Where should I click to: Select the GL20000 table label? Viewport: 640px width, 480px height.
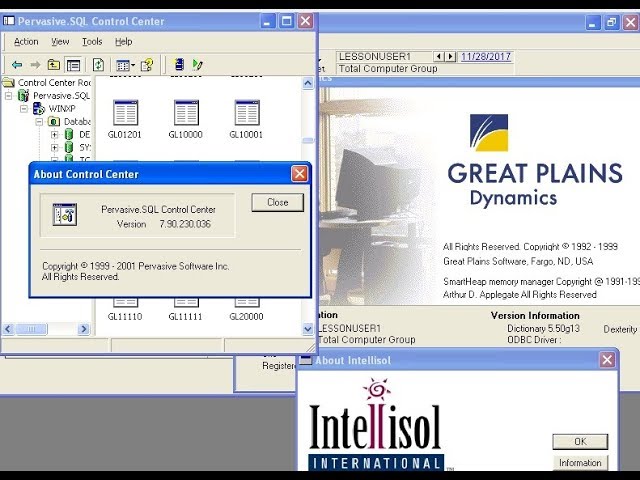[246, 316]
